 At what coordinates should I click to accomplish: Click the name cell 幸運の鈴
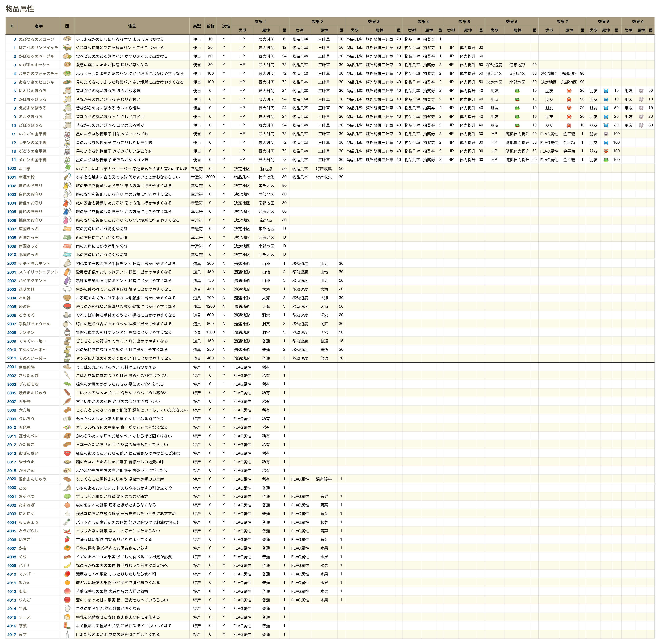click(39, 177)
